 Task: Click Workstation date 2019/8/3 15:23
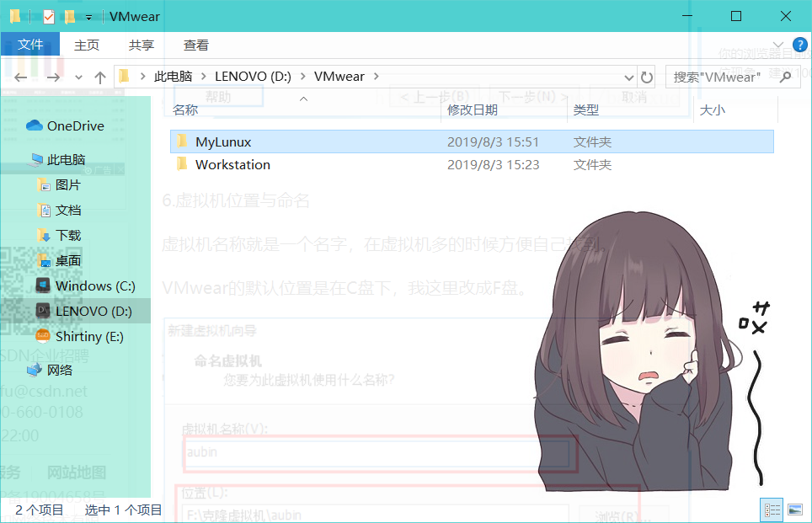493,165
